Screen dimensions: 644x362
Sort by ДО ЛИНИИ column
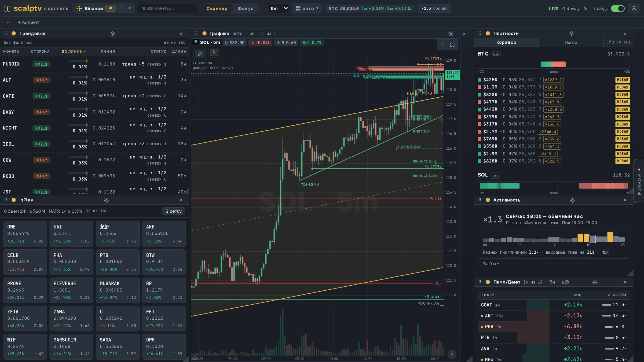pos(74,51)
